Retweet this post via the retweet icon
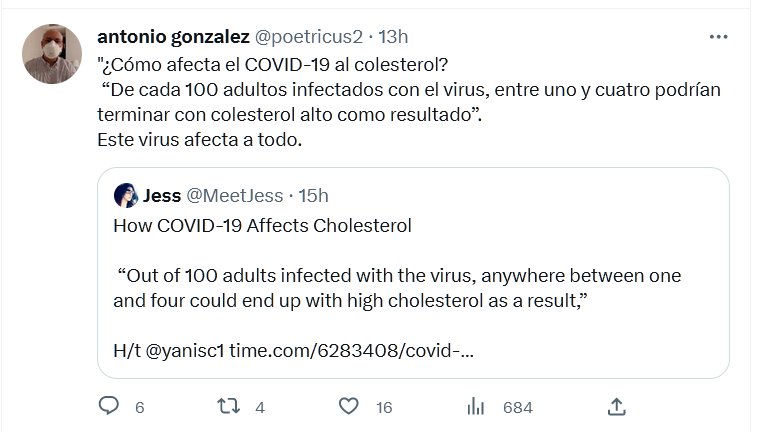Screen dimensions: 762x432 point(228,406)
